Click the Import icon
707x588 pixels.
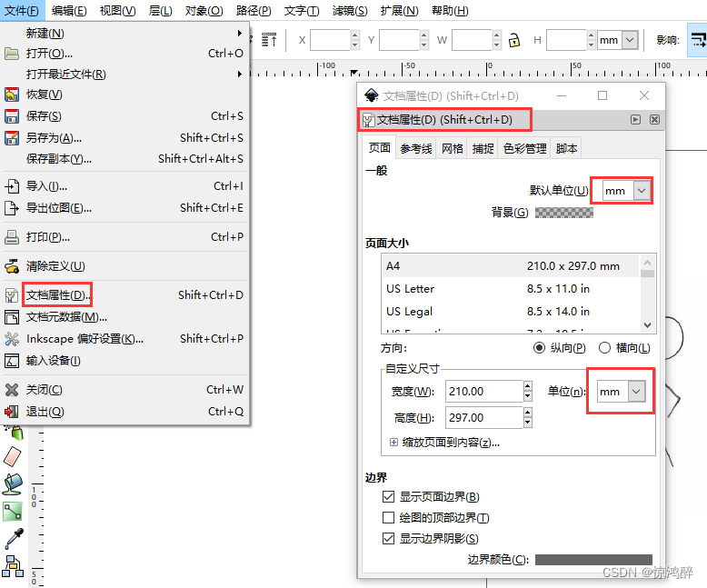pos(11,186)
